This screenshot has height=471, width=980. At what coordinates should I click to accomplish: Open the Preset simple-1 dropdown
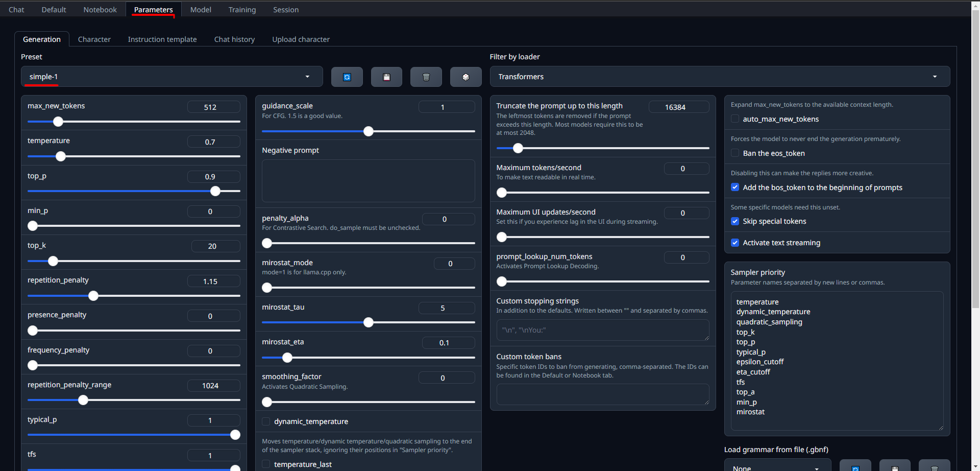point(172,77)
